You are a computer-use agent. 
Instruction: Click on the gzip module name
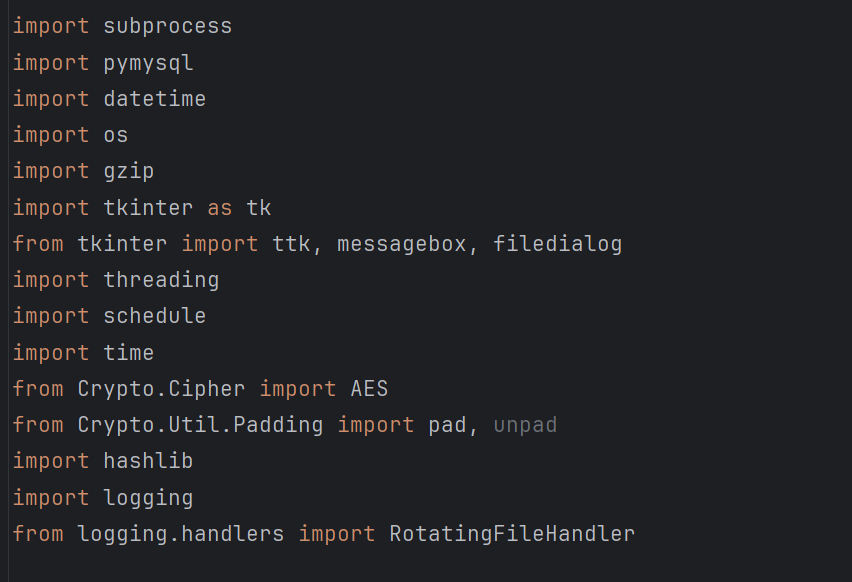pos(129,171)
